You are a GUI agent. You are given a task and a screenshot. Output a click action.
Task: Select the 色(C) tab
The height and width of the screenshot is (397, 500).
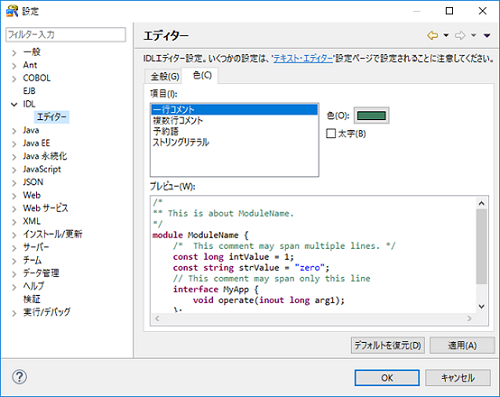pyautogui.click(x=202, y=75)
